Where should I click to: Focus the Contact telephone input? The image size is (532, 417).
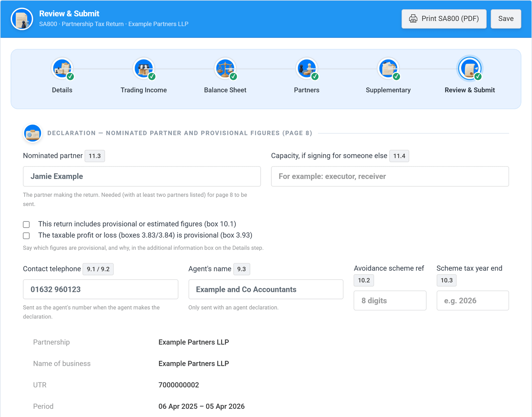click(x=100, y=289)
